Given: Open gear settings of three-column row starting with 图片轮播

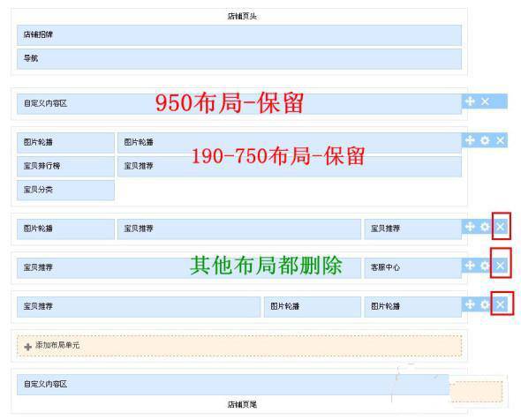Looking at the screenshot, I should click(485, 227).
